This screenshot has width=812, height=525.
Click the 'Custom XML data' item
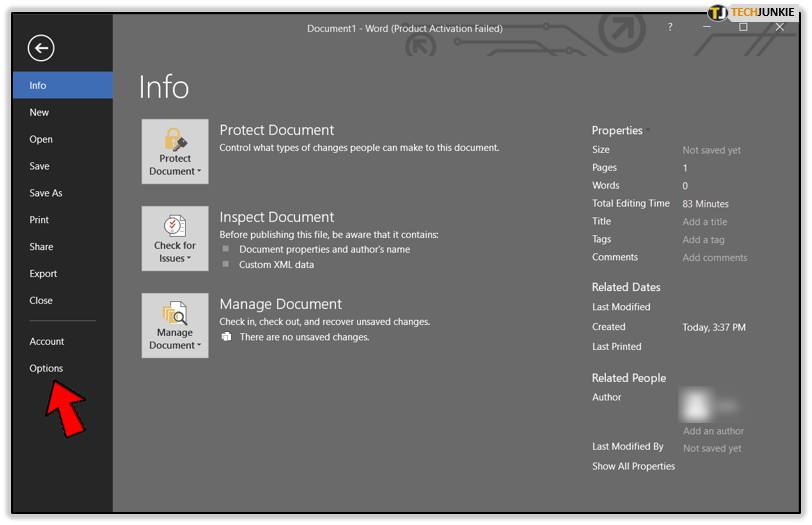[x=277, y=265]
